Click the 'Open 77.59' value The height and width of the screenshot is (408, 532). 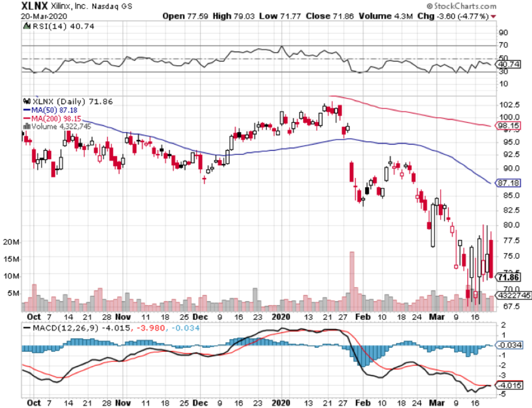pyautogui.click(x=185, y=16)
